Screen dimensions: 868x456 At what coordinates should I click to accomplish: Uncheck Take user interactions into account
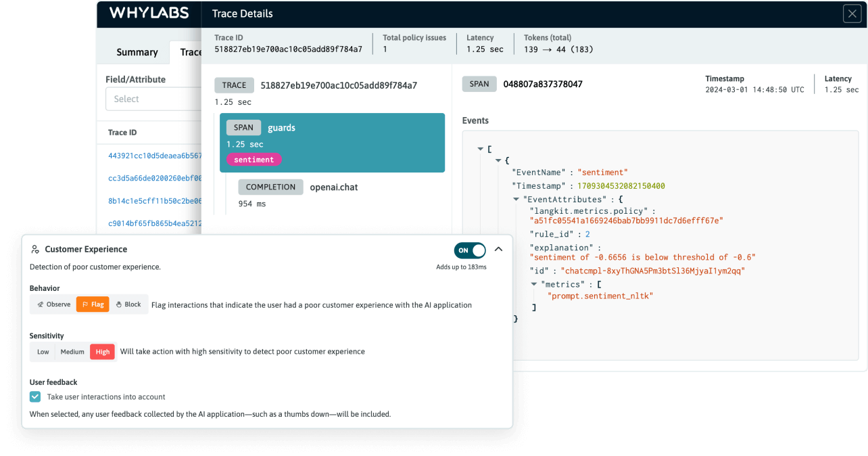35,396
